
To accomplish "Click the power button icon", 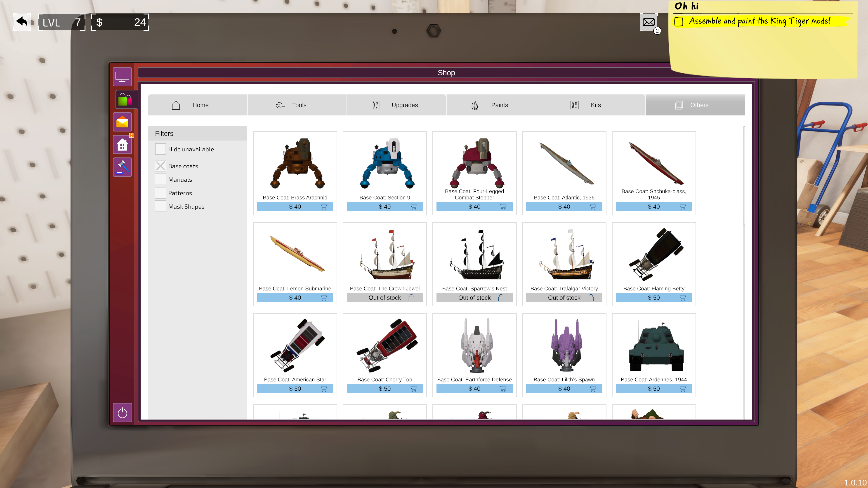I will [122, 413].
